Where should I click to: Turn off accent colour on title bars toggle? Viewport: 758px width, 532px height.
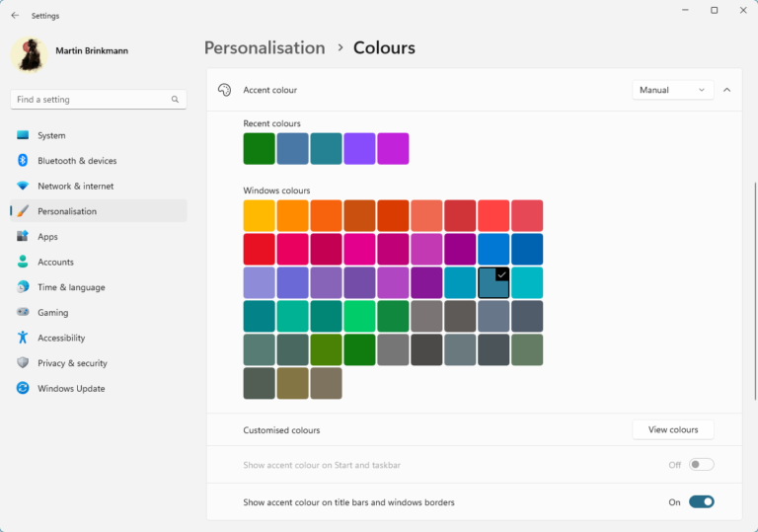tap(701, 502)
